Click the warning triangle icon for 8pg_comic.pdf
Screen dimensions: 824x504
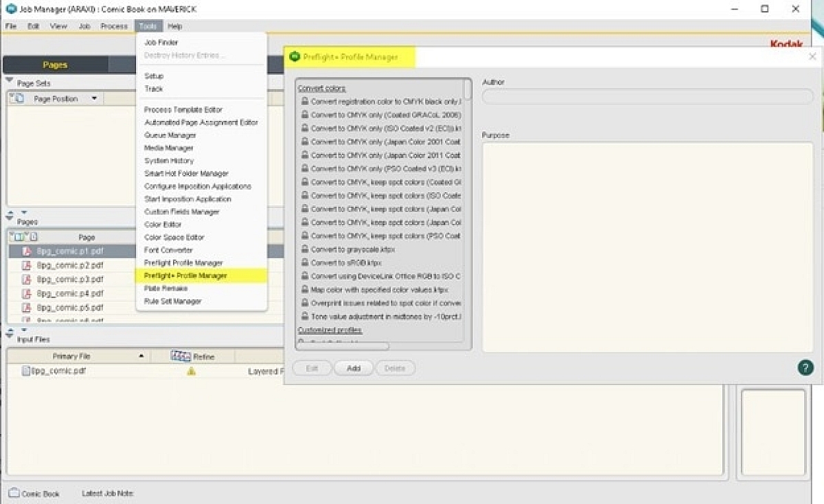tap(191, 371)
